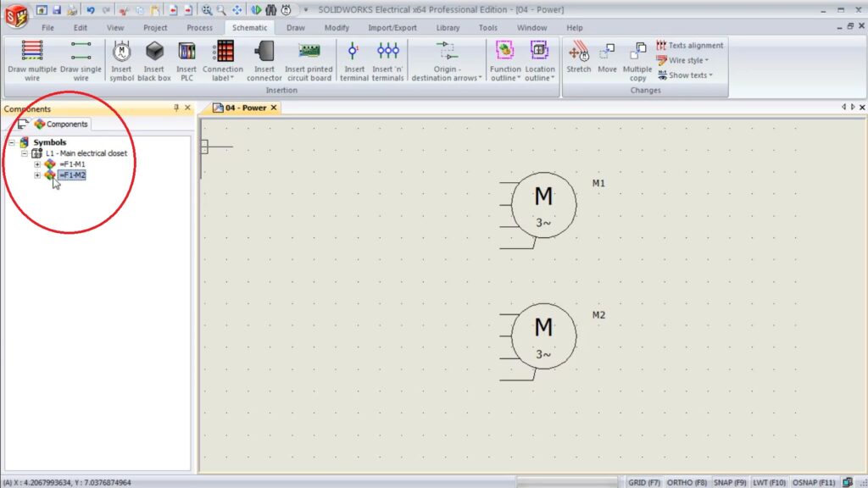Image resolution: width=868 pixels, height=488 pixels.
Task: Click the Insert terminal tool
Action: 354,61
